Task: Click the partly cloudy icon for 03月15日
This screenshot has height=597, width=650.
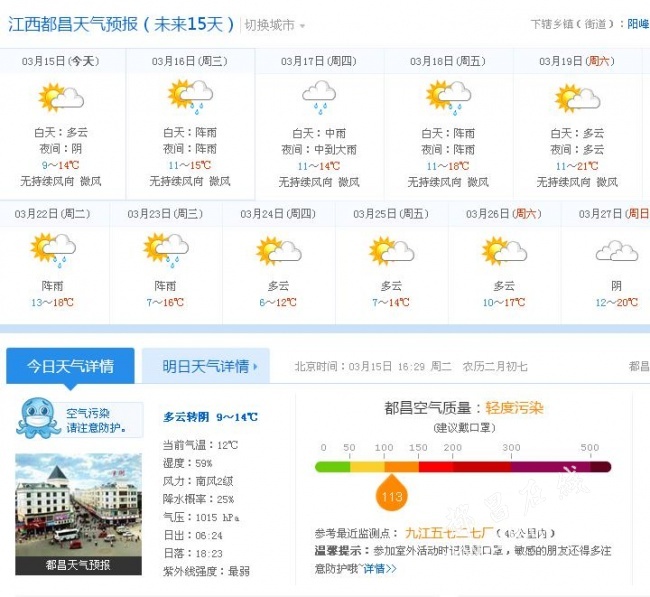Action: pyautogui.click(x=61, y=97)
